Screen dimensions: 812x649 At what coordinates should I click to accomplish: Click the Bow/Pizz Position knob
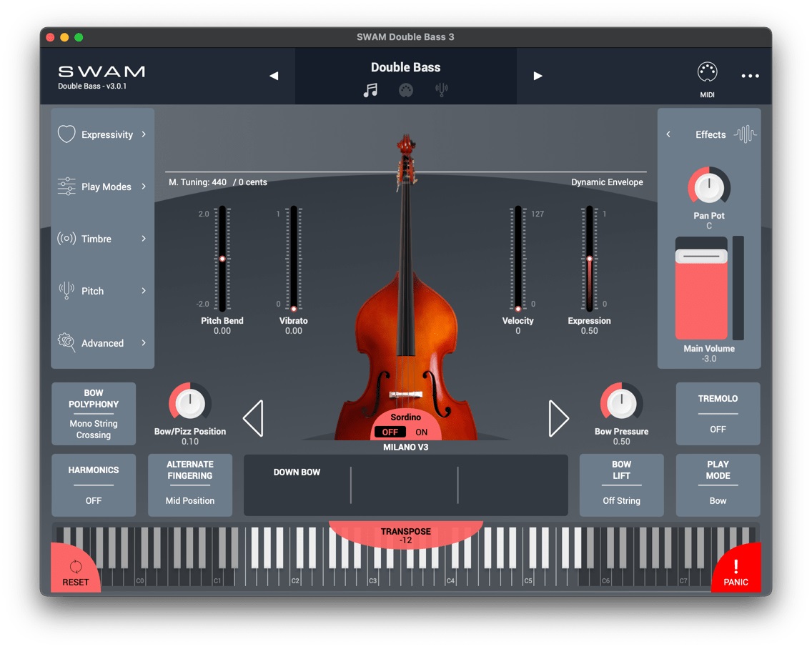tap(190, 403)
